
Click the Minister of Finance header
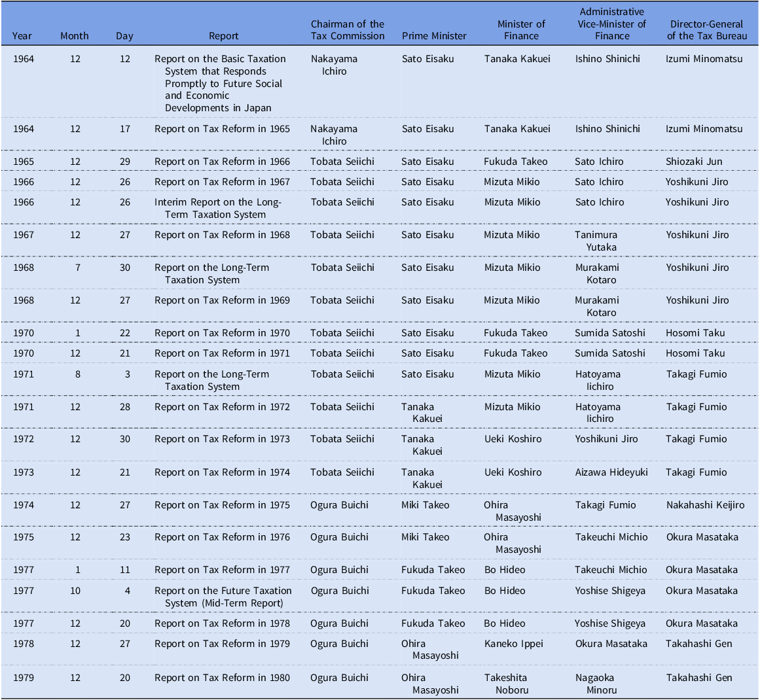521,30
